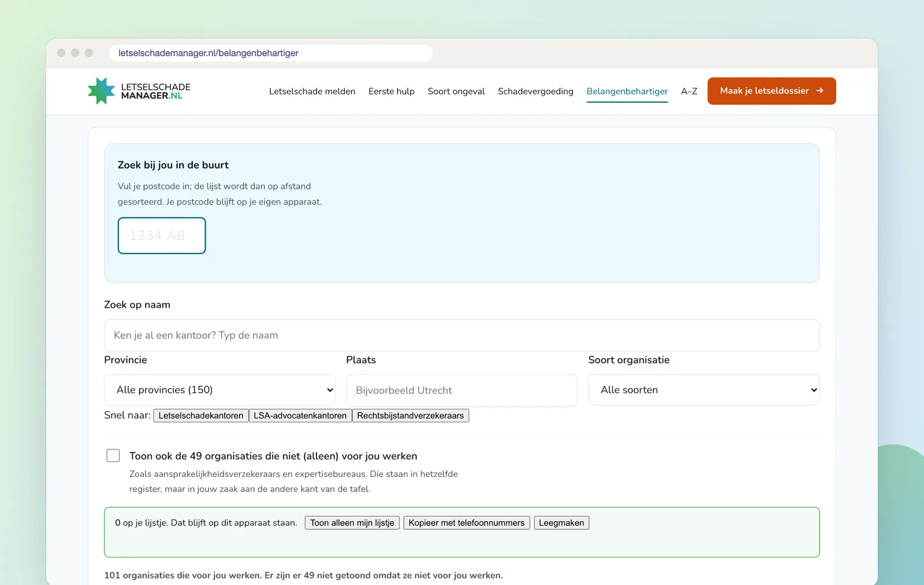Click the 'Snel naar:' label
The image size is (924, 585).
(127, 415)
